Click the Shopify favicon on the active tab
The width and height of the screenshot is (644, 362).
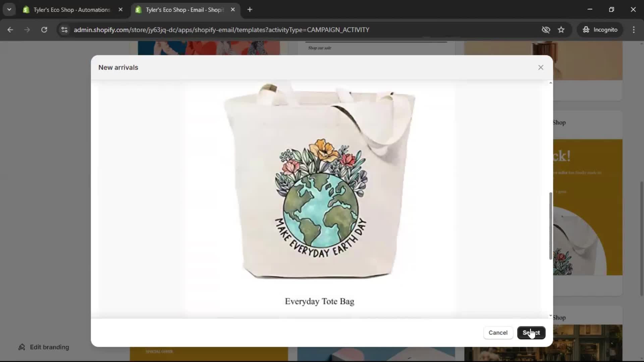[x=139, y=10]
